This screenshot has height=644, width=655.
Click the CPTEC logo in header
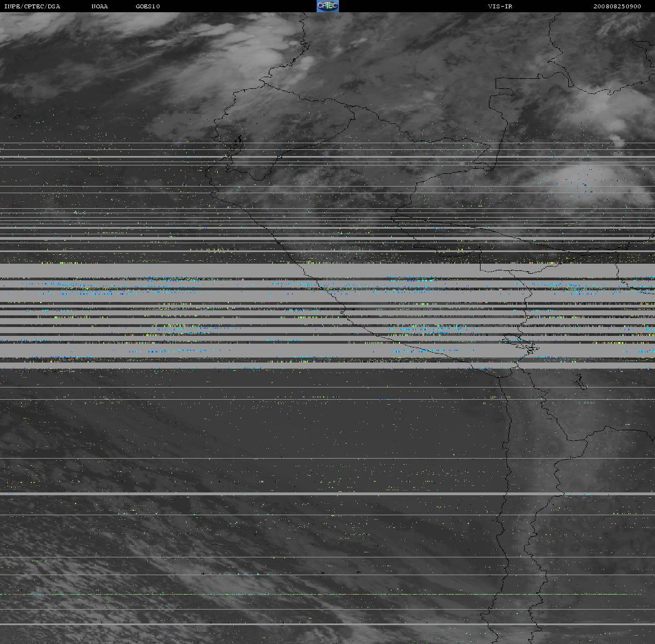point(328,6)
